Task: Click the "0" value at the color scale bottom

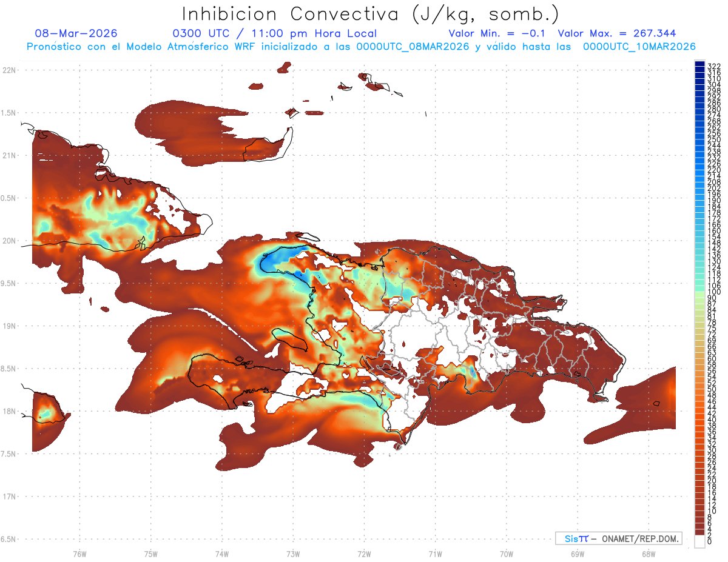Action: [x=710, y=541]
